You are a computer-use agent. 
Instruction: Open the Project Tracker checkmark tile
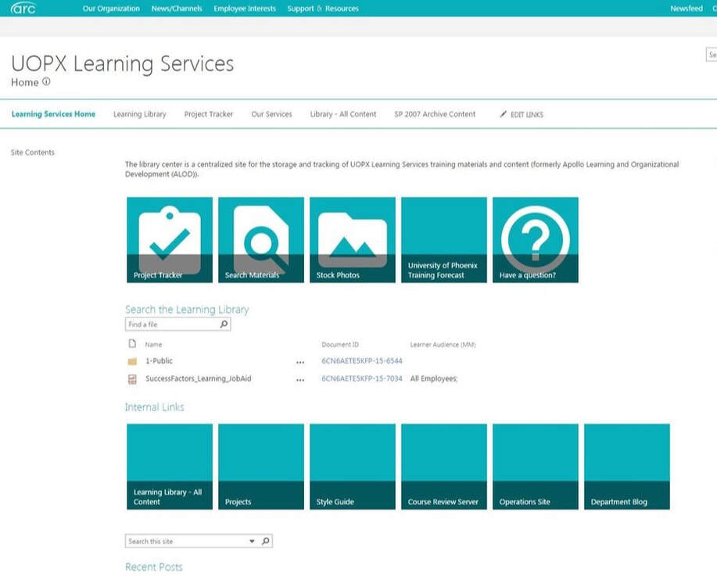[x=170, y=239]
